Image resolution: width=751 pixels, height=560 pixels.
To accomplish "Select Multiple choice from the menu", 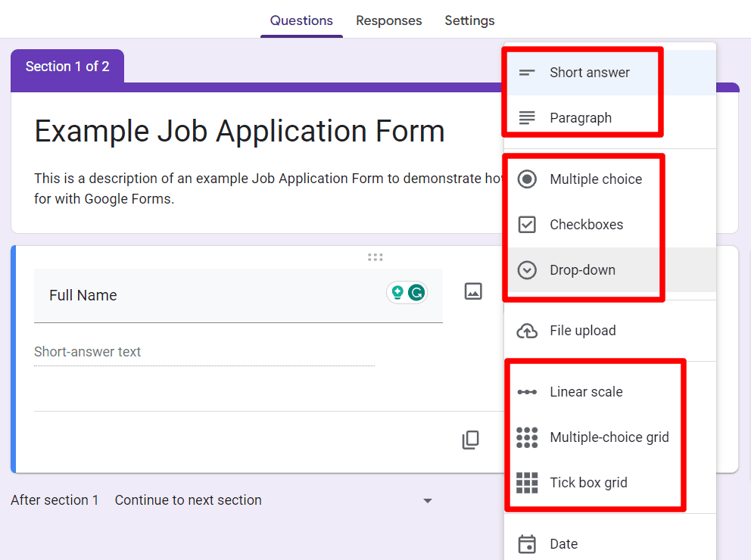I will pos(610,179).
